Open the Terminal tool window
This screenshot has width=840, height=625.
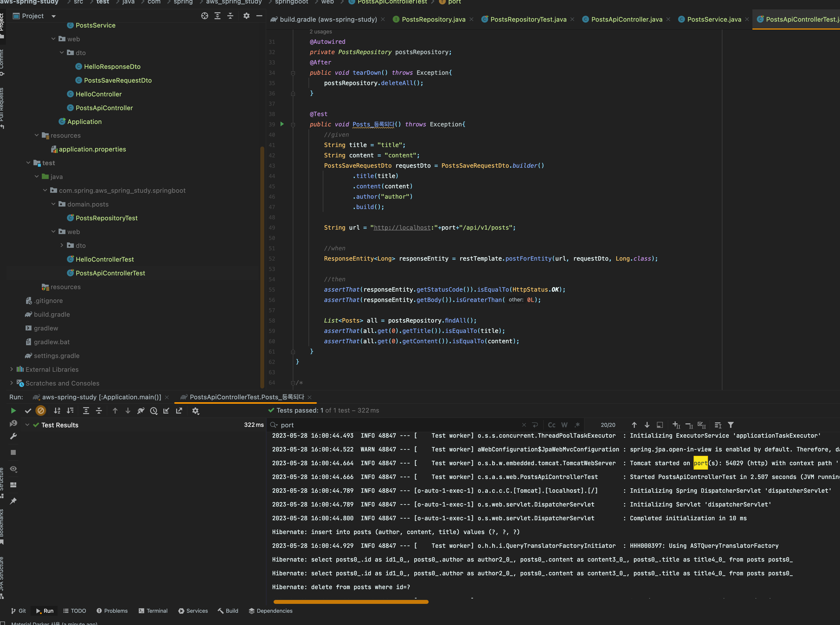pos(153,611)
